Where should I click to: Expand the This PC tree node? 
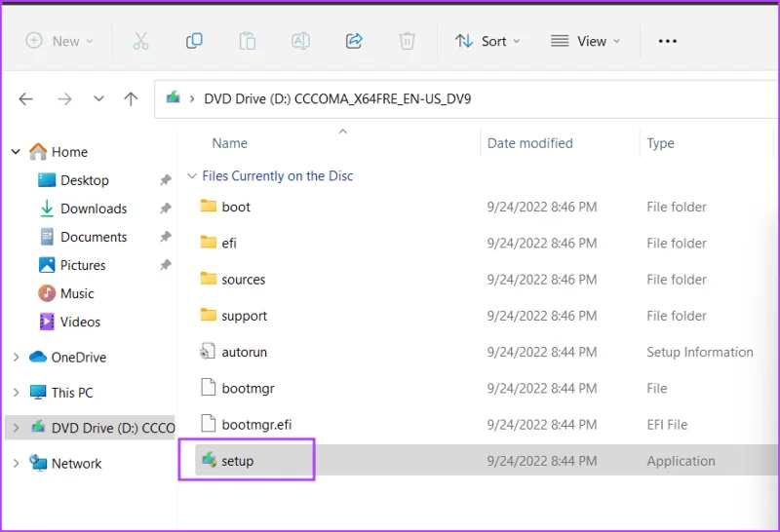[x=16, y=393]
